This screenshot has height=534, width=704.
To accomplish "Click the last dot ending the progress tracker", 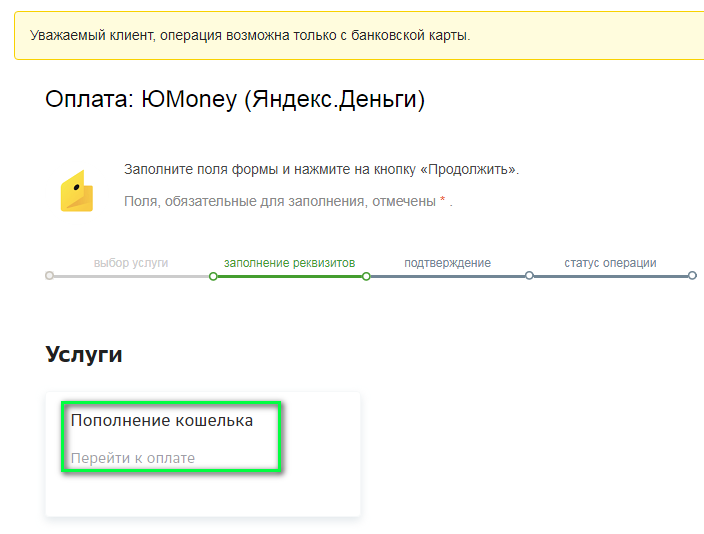I will (x=692, y=275).
